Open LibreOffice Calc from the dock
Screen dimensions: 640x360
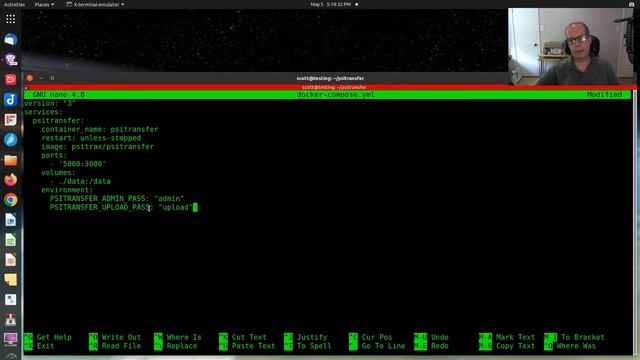coord(11,240)
